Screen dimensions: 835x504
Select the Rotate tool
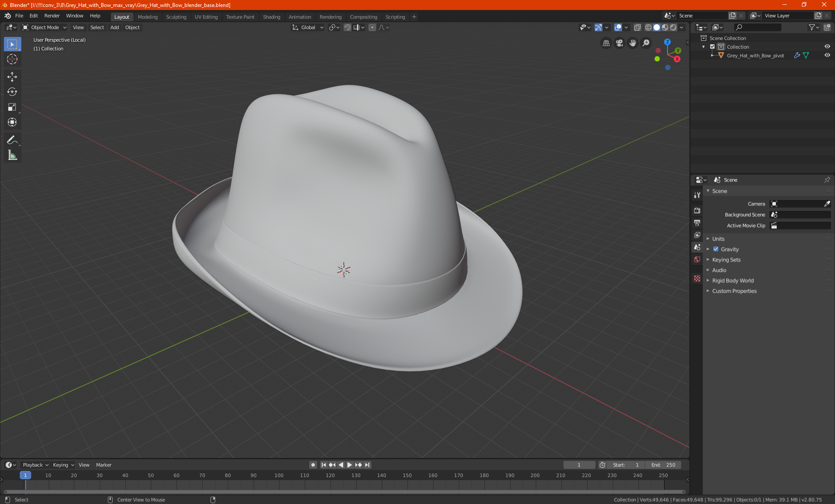(12, 92)
